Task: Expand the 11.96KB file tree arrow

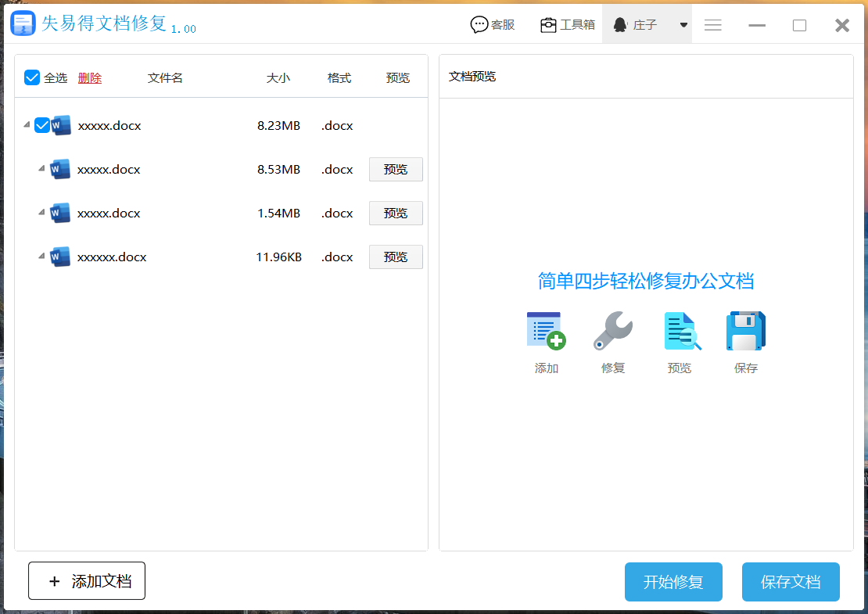Action: pos(42,257)
